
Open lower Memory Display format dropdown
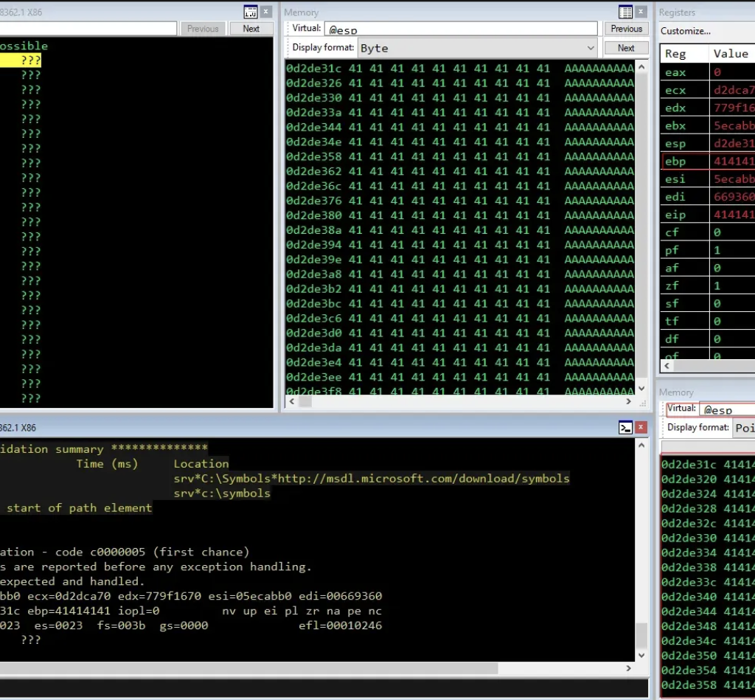[x=743, y=428]
